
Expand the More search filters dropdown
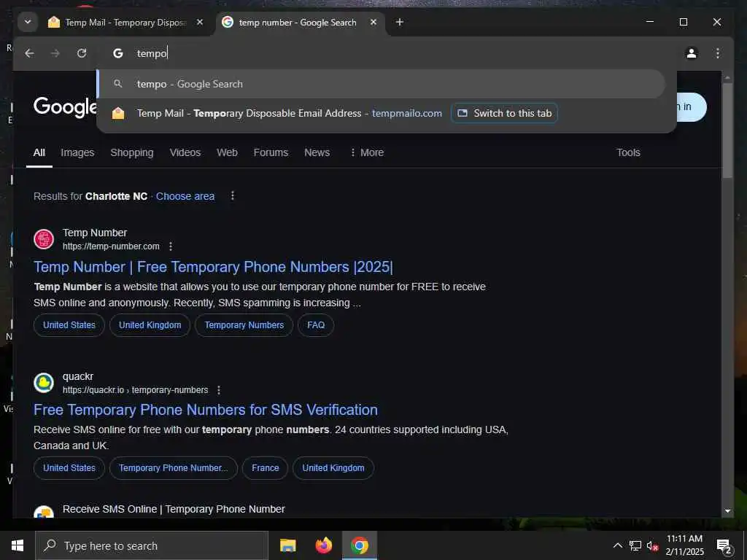point(366,152)
